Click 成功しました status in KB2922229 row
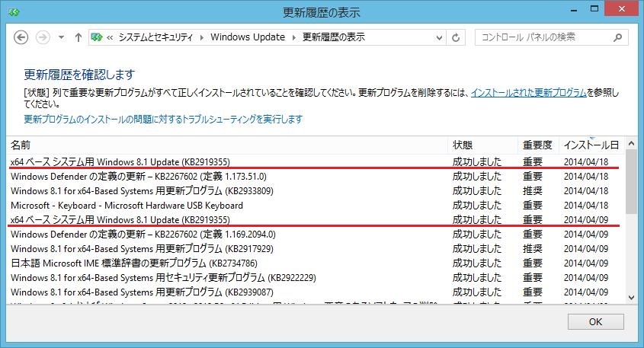The image size is (644, 348). pos(477,278)
